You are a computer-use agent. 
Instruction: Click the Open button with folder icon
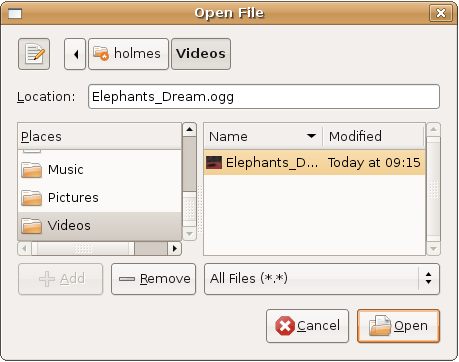(398, 326)
